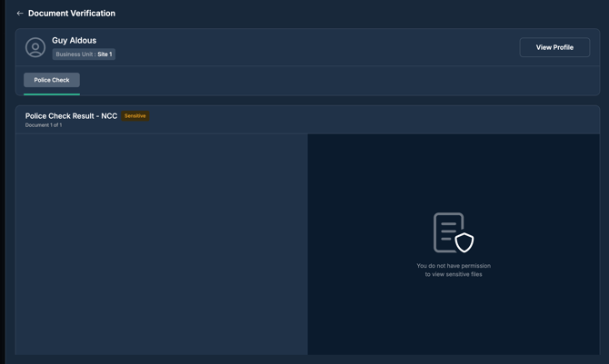This screenshot has width=609, height=364.
Task: Open View Profile for Guy Aldous
Action: [554, 47]
